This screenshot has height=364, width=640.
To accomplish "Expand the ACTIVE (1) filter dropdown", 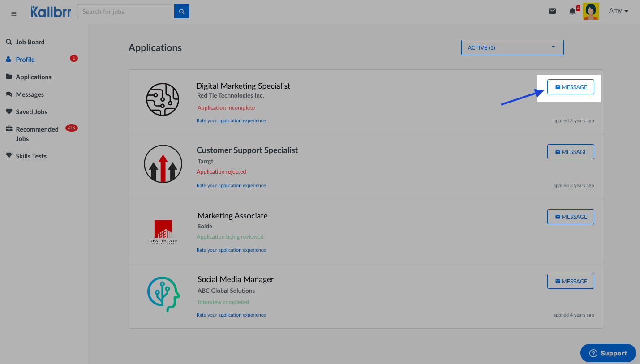I will (x=512, y=47).
